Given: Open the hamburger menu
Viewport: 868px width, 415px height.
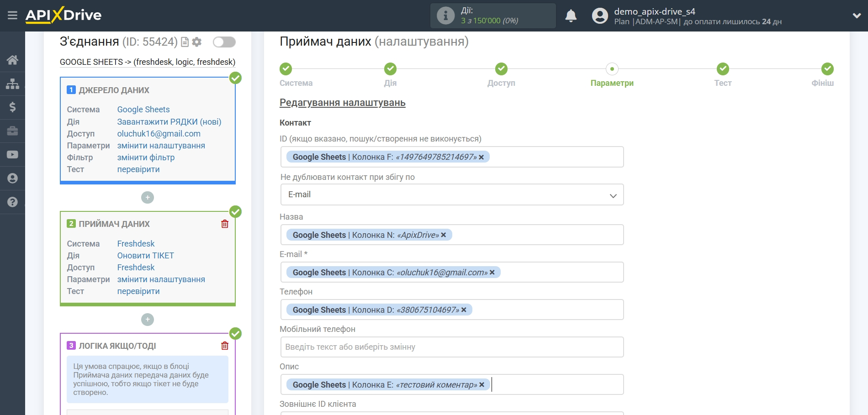Looking at the screenshot, I should coord(12,16).
